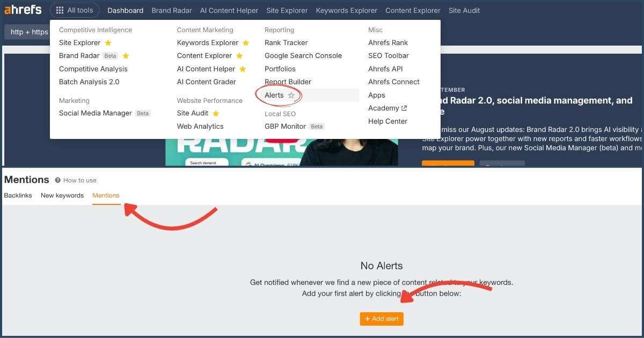Open Google Search Console under Reporting
The width and height of the screenshot is (644, 338).
pos(303,55)
